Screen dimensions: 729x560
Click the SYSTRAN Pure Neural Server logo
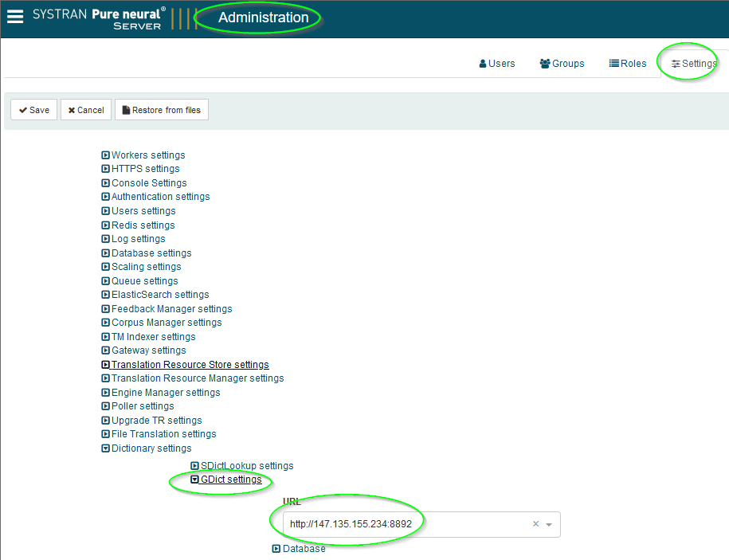coord(99,18)
